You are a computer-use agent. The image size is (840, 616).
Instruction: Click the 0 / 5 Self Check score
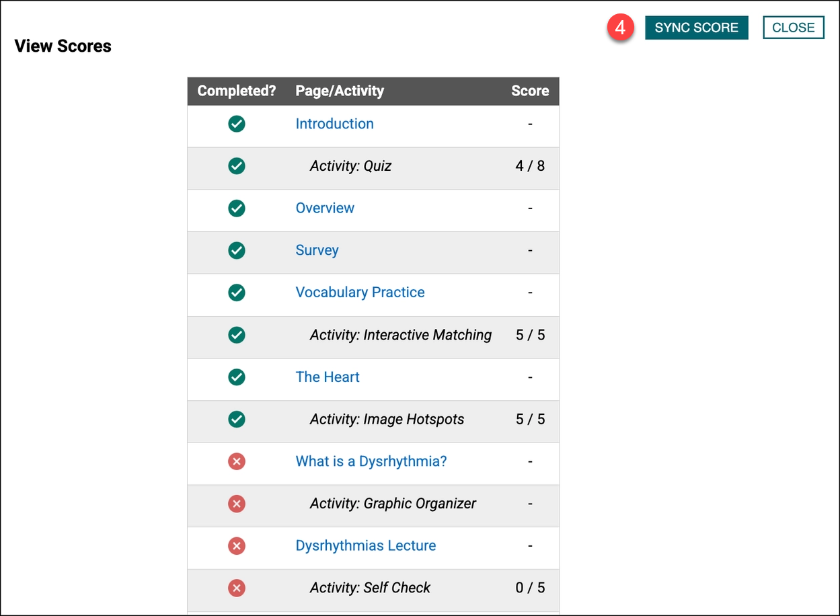[x=530, y=588]
